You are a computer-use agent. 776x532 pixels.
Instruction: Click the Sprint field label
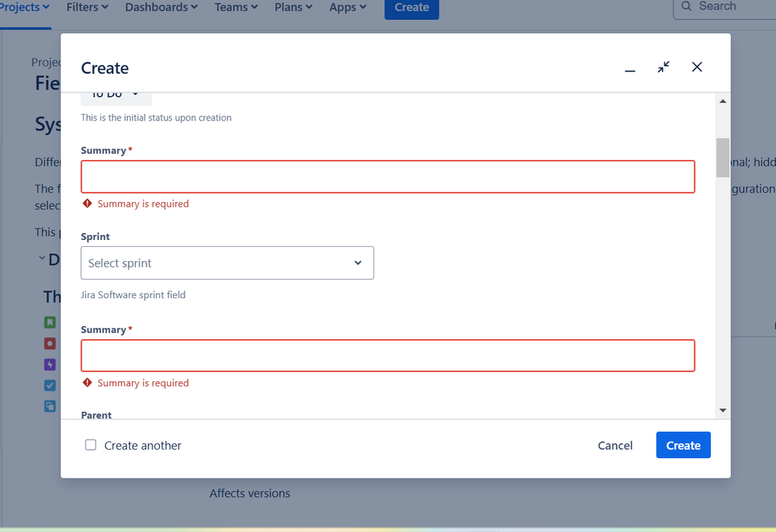(x=95, y=237)
